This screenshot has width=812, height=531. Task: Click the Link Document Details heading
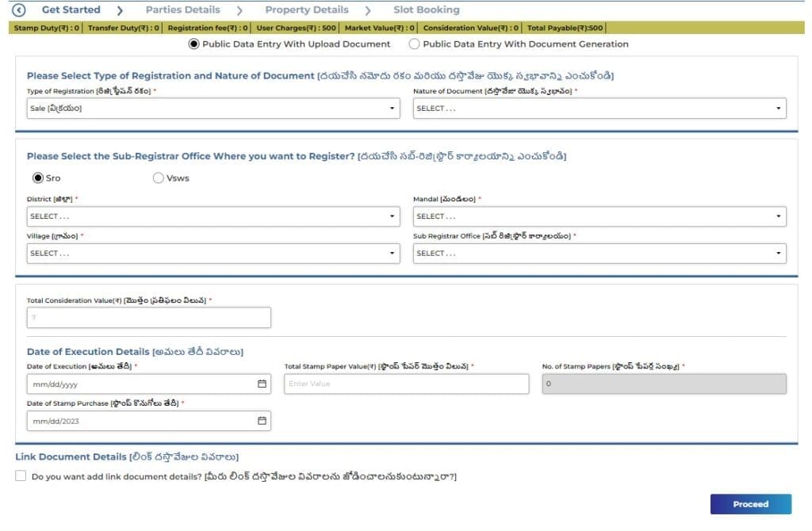pos(127,457)
